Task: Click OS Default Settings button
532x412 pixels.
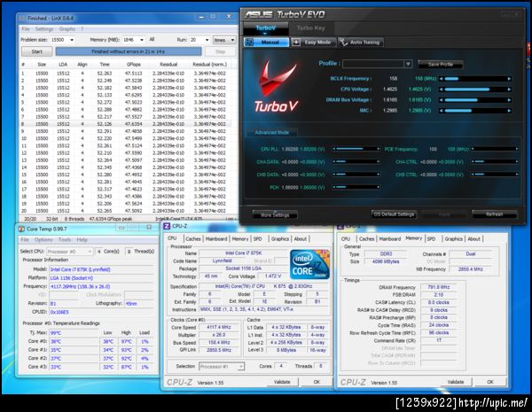Action: (x=394, y=214)
